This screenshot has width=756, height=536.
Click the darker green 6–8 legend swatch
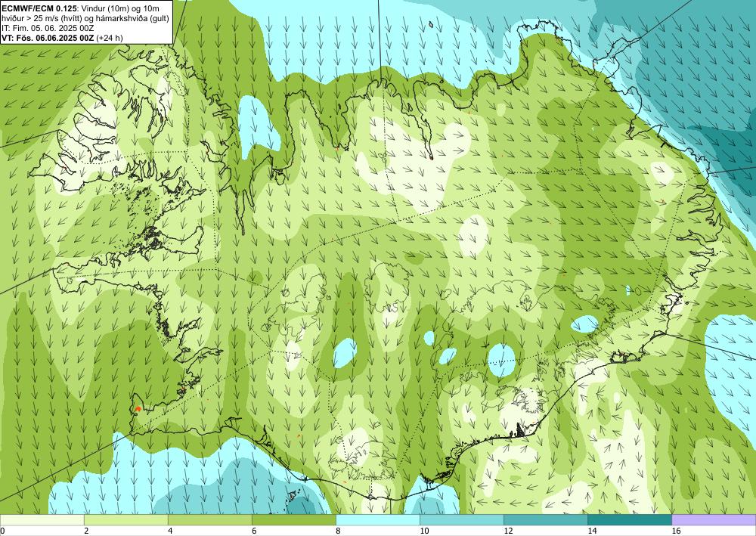pyautogui.click(x=293, y=520)
